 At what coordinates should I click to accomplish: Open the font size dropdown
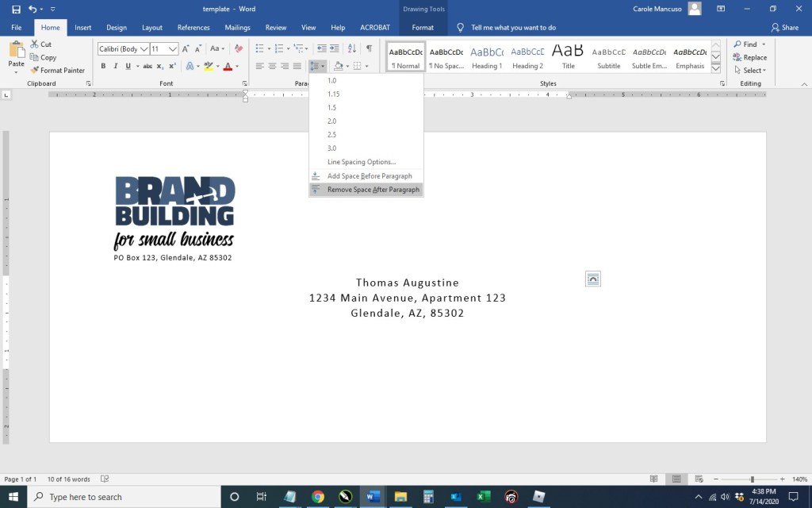(173, 49)
